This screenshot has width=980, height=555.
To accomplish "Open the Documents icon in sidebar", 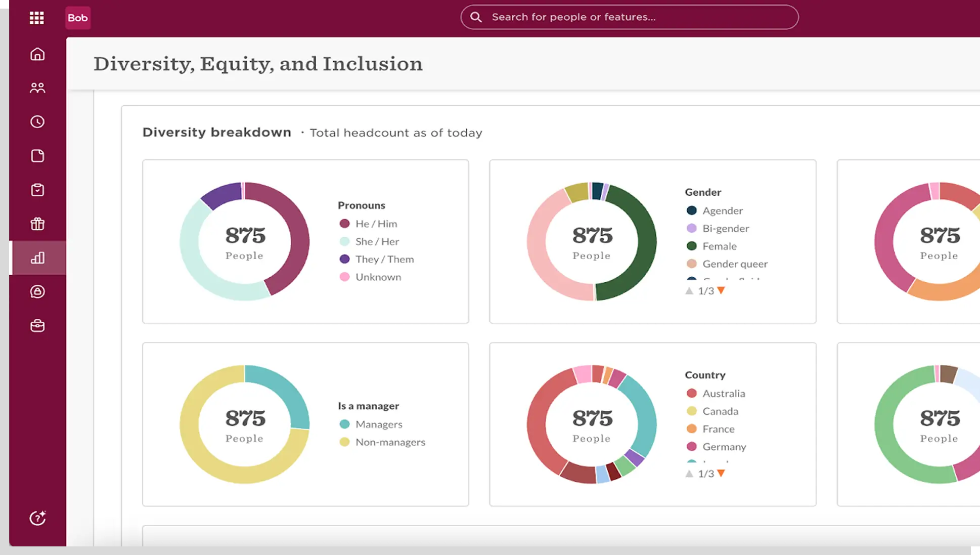I will point(37,156).
